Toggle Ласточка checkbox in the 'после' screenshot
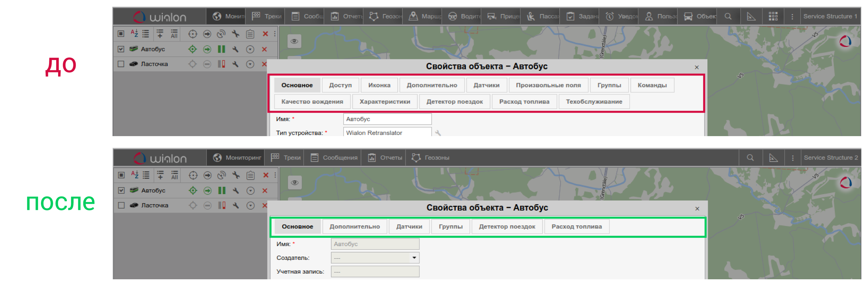The height and width of the screenshot is (287, 868). coord(121,205)
